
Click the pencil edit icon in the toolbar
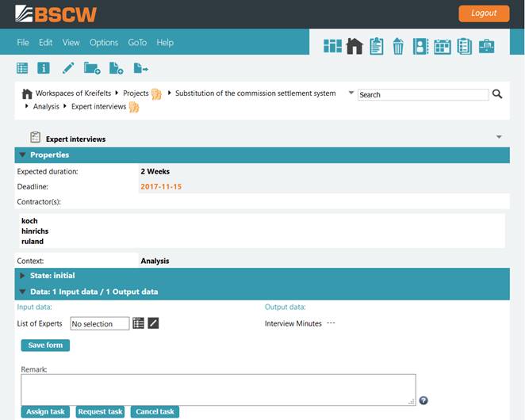68,68
